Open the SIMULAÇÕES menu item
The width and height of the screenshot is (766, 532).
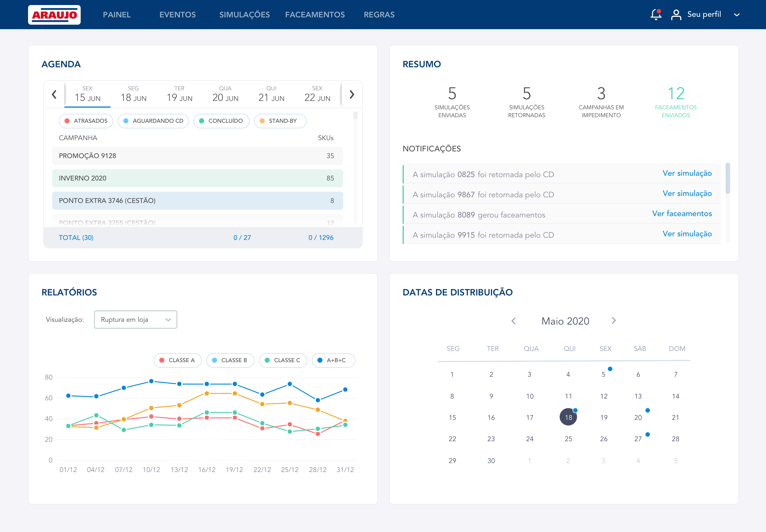coord(244,15)
